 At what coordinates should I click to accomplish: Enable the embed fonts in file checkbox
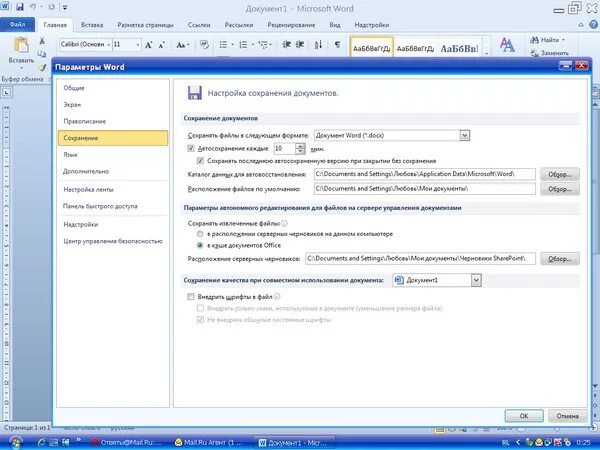point(191,297)
